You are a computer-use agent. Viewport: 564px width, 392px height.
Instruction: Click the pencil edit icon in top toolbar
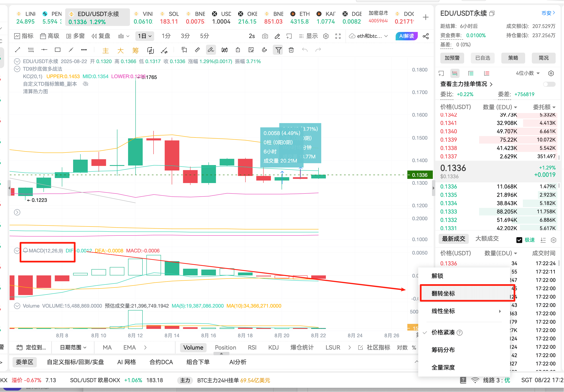click(277, 36)
